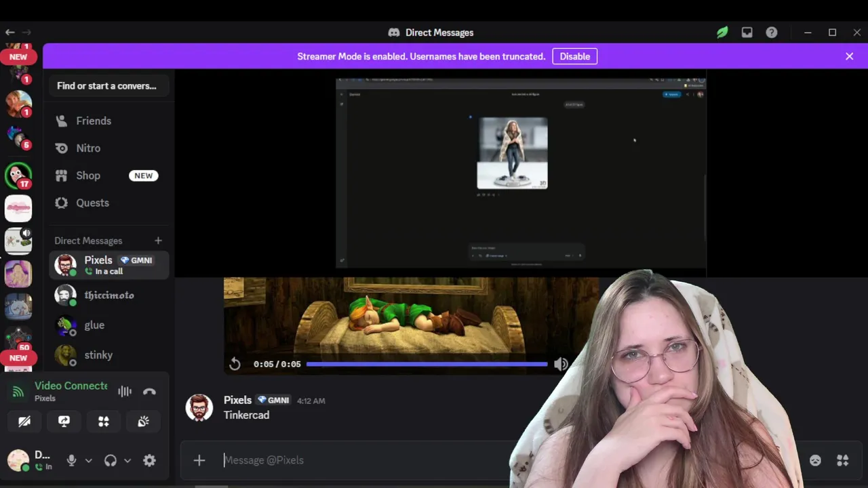Image resolution: width=868 pixels, height=488 pixels.
Task: Click Pixels username in chat message
Action: coord(237,400)
